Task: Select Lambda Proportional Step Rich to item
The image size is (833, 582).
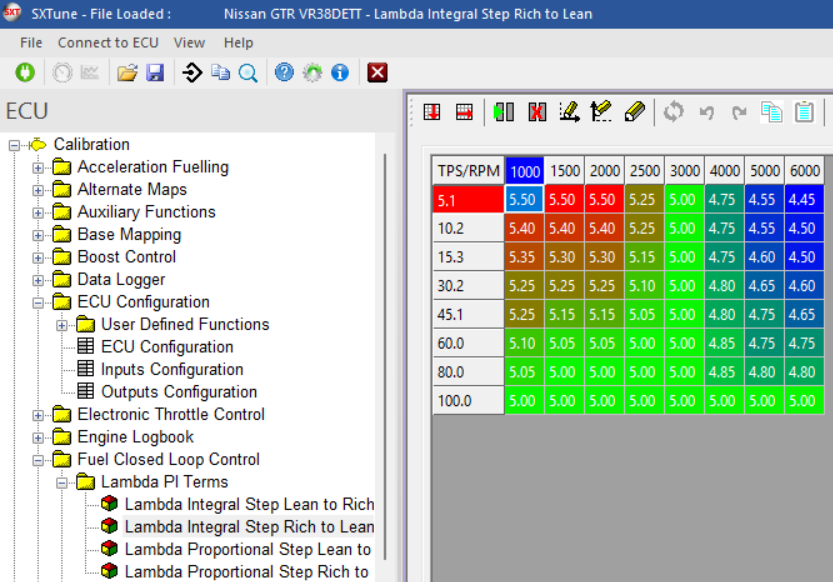Action: tap(246, 571)
